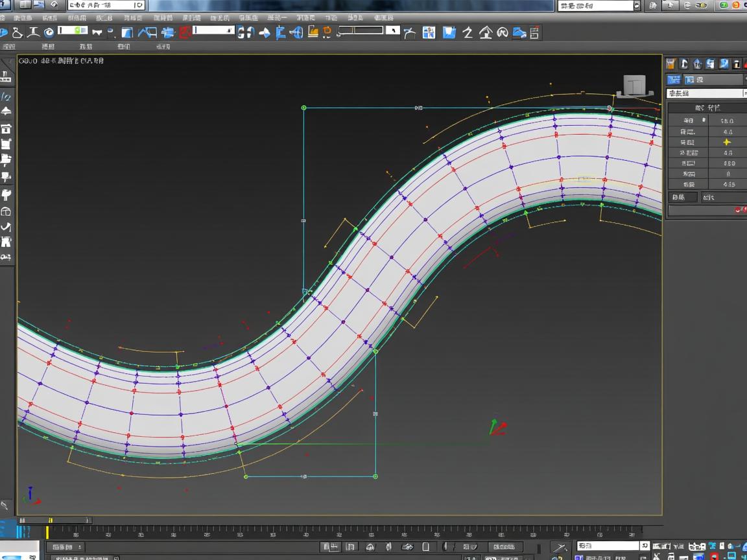
Task: Click the yellow star icon in the parameters table
Action: pyautogui.click(x=727, y=142)
